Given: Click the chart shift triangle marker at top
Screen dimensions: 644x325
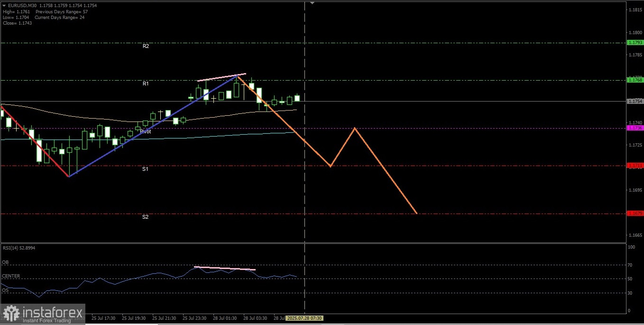Looking at the screenshot, I should 312,3.
